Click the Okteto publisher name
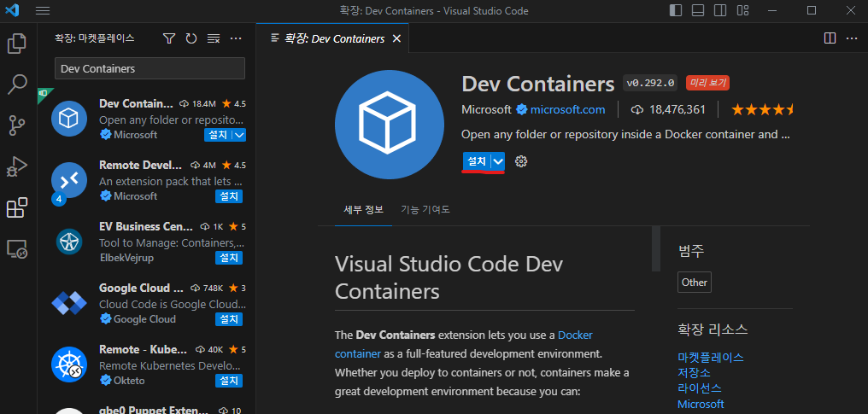Screen dimensions: 868x414 click(128, 381)
